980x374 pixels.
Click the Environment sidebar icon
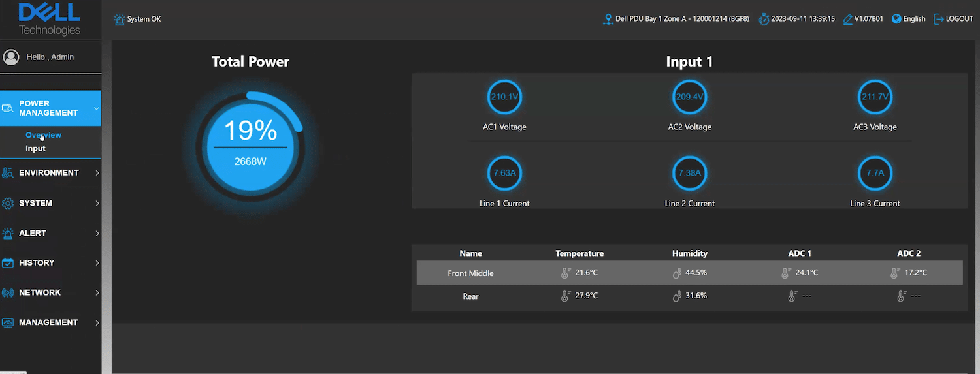tap(8, 173)
